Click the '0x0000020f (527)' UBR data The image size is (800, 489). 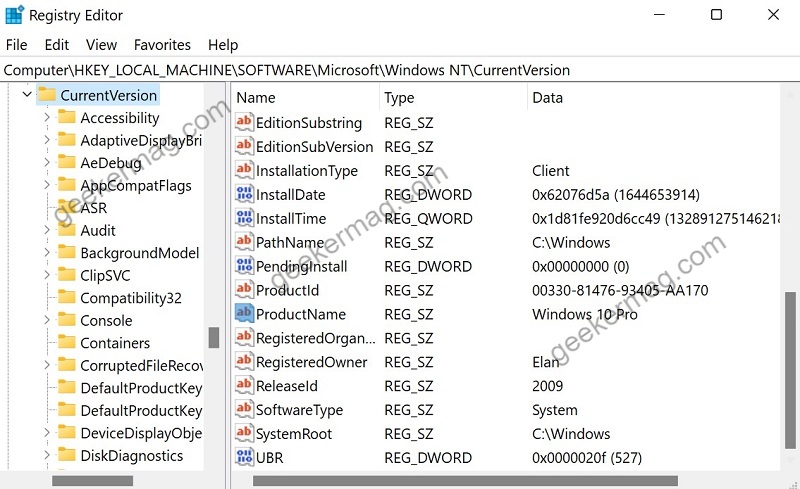pos(587,457)
